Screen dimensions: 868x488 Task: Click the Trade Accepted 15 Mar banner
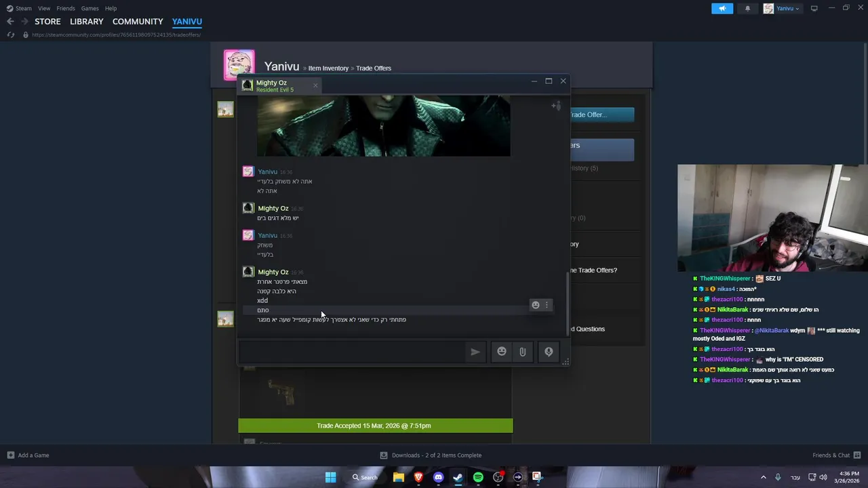(x=376, y=426)
